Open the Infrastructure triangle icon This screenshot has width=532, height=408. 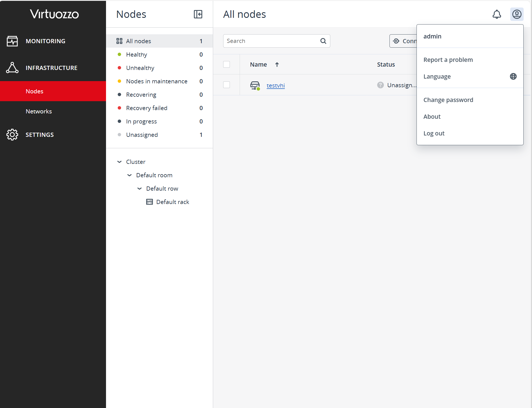point(12,68)
